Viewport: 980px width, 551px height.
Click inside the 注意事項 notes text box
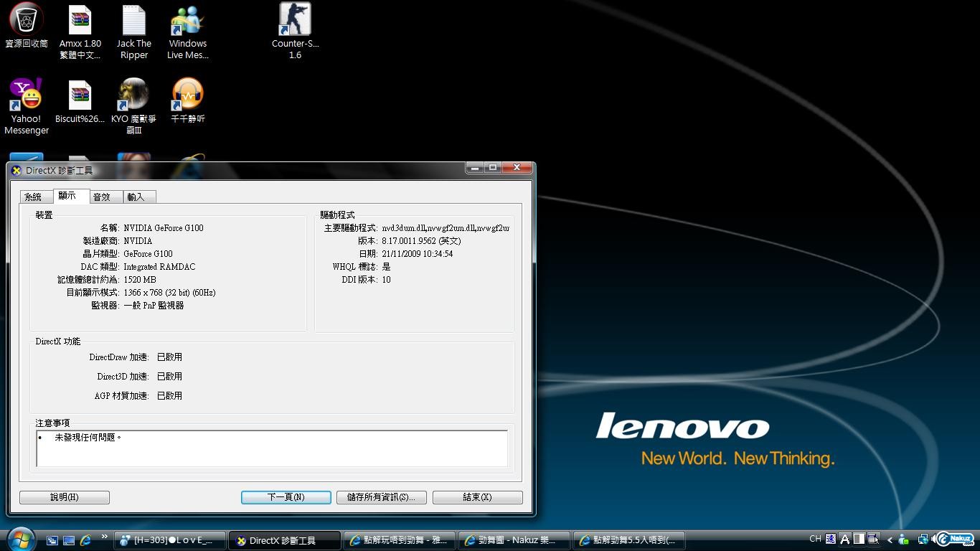click(272, 448)
